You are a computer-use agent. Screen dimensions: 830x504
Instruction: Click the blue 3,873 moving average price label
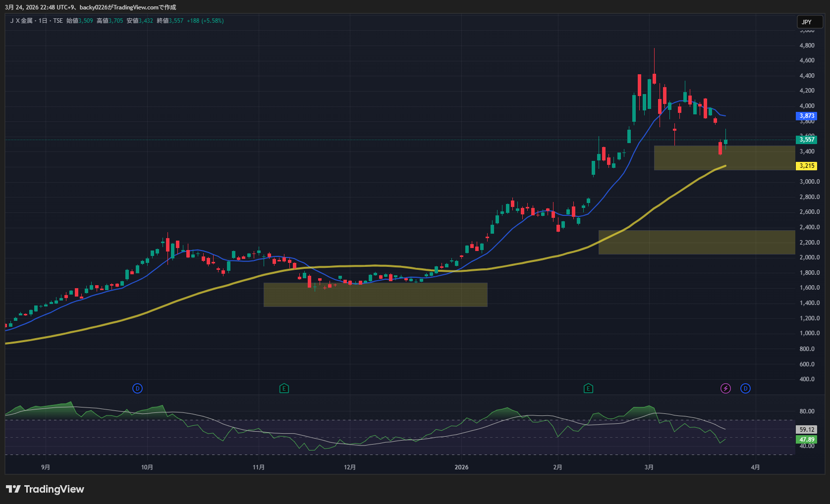click(807, 116)
